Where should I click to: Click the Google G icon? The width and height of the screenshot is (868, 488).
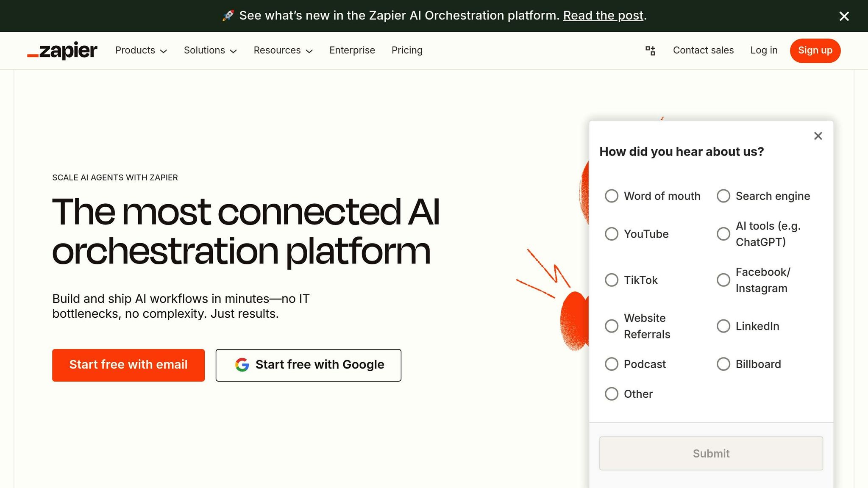tap(242, 365)
